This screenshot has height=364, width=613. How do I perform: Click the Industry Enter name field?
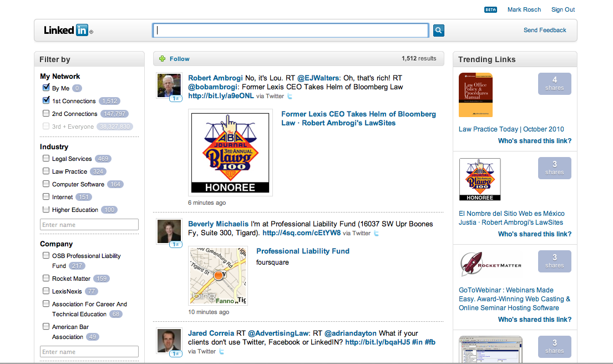89,224
